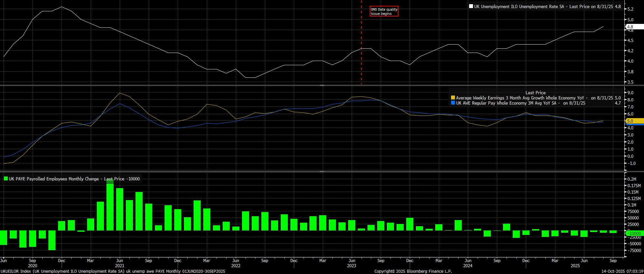This screenshot has height=274, width=644.
Task: Click the green -10000 last-price axis tag
Action: [x=632, y=233]
